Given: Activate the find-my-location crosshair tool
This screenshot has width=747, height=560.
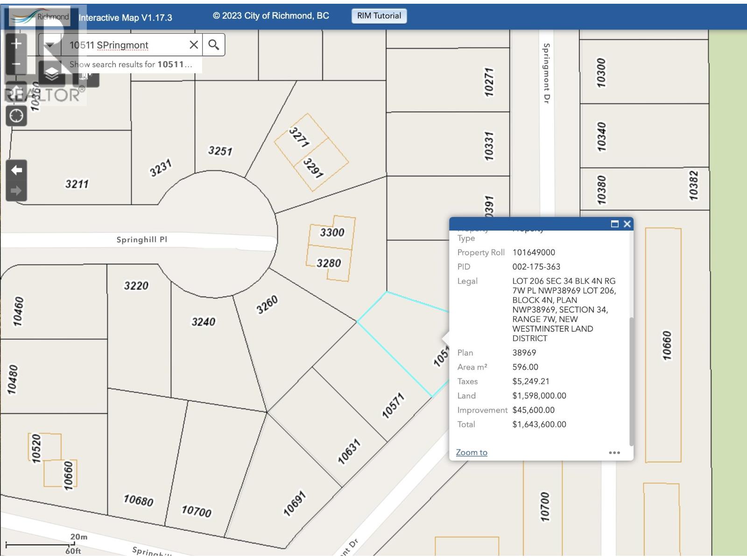Looking at the screenshot, I should [16, 114].
